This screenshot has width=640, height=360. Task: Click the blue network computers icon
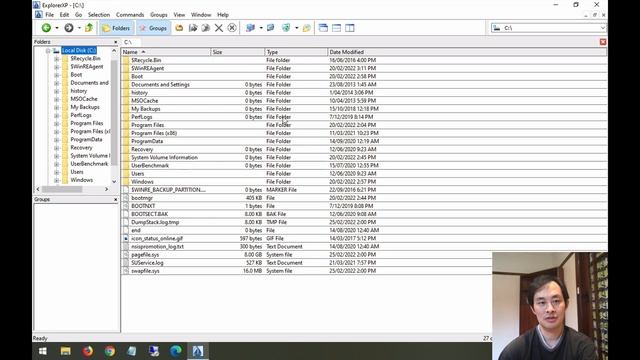pos(250,28)
